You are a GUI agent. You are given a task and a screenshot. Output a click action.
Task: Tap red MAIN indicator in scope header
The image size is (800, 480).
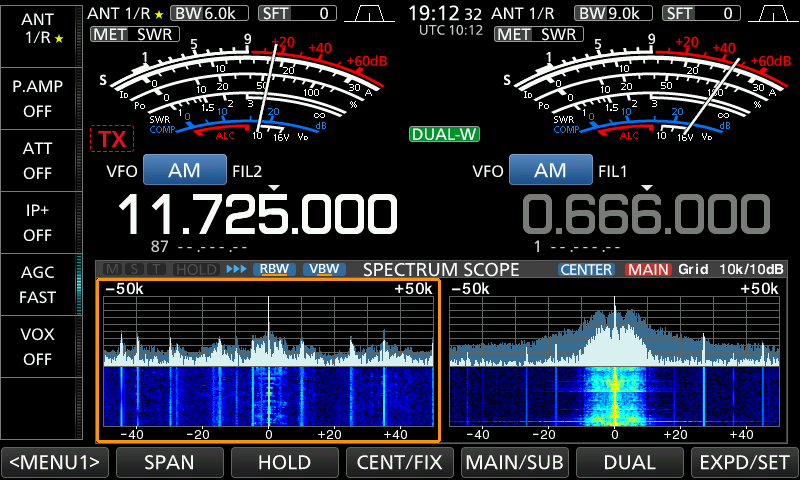click(x=648, y=269)
